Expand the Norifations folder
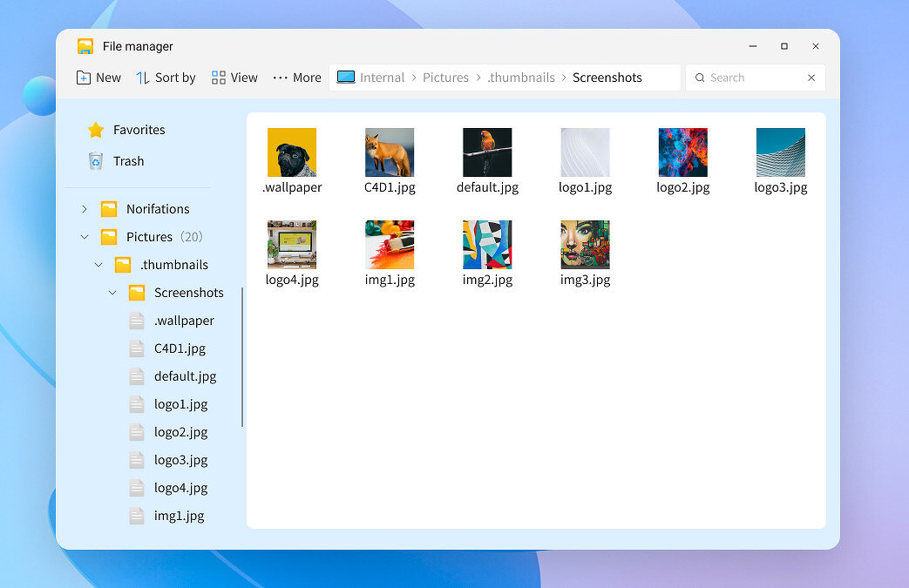Viewport: 909px width, 588px height. [84, 208]
